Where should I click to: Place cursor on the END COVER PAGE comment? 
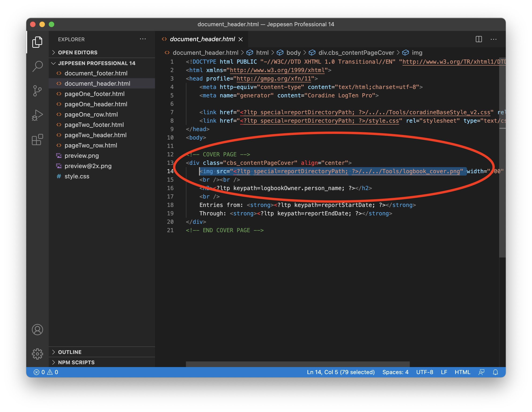pos(225,230)
